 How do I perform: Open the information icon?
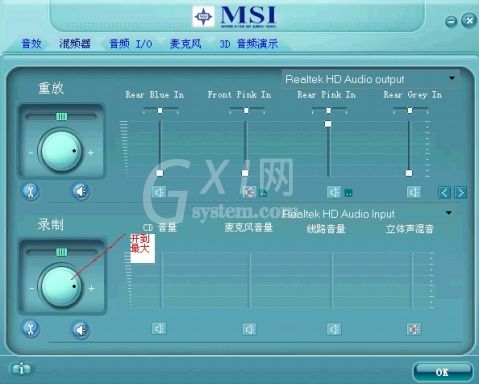[21, 369]
